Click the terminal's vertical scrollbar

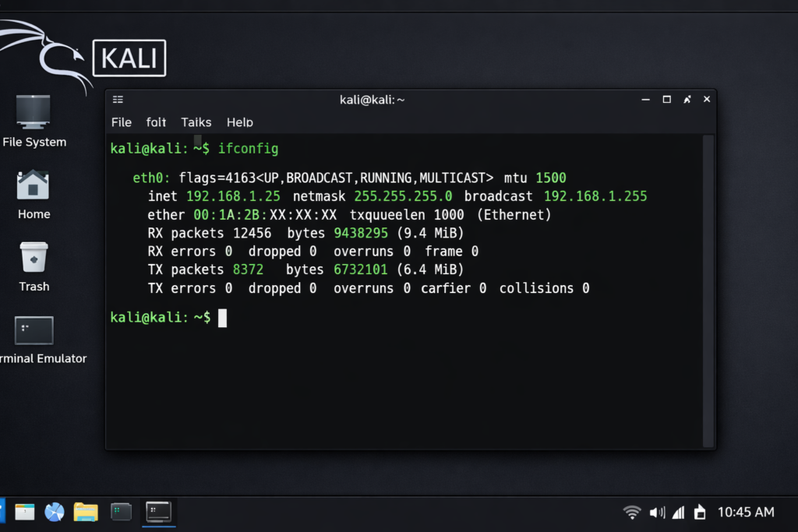(708, 288)
